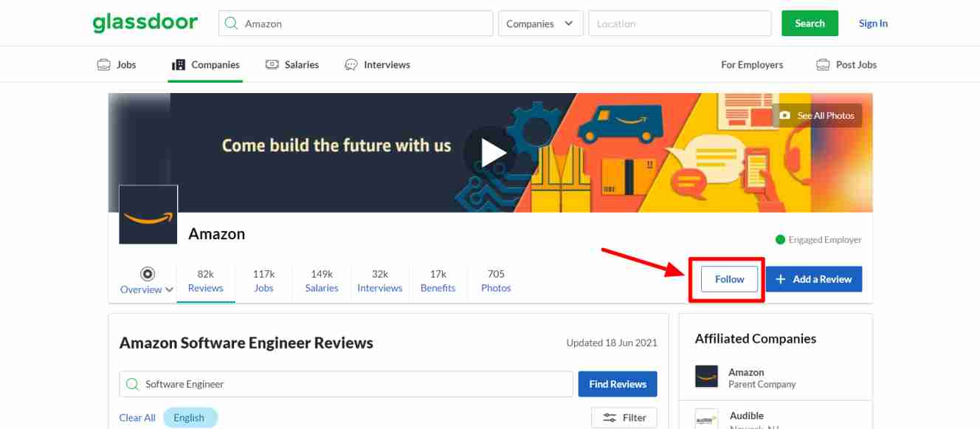Viewport: 980px width, 429px height.
Task: Click the camera icon in See All Photos
Action: tap(784, 115)
